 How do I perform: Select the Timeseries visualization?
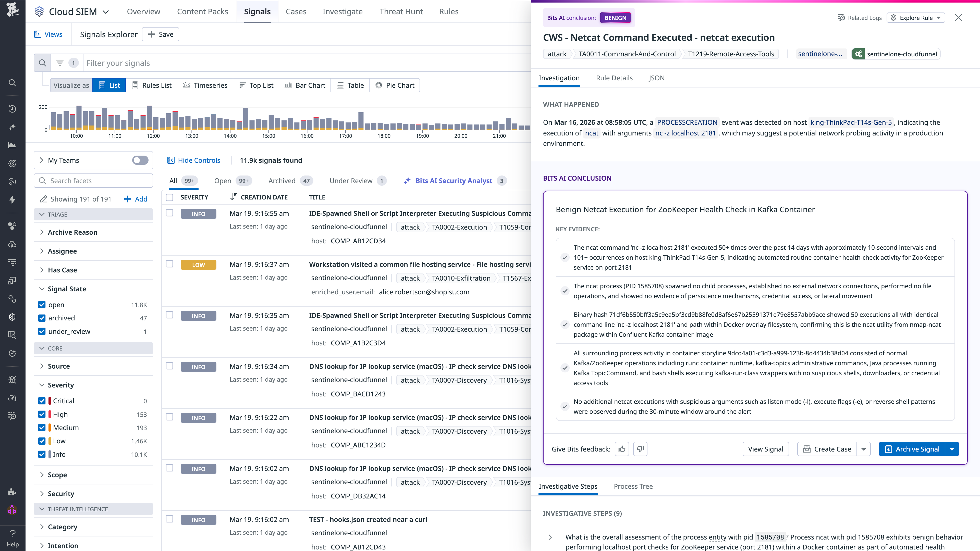pyautogui.click(x=205, y=85)
